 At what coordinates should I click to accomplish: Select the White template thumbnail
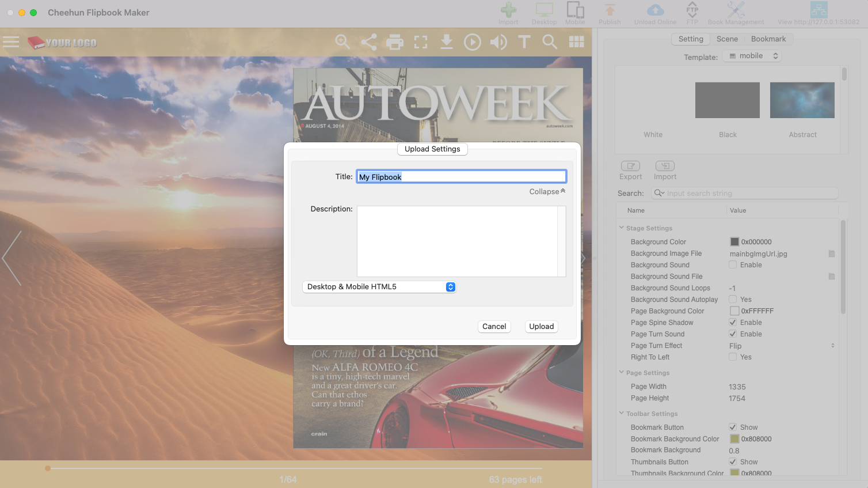[x=653, y=100]
